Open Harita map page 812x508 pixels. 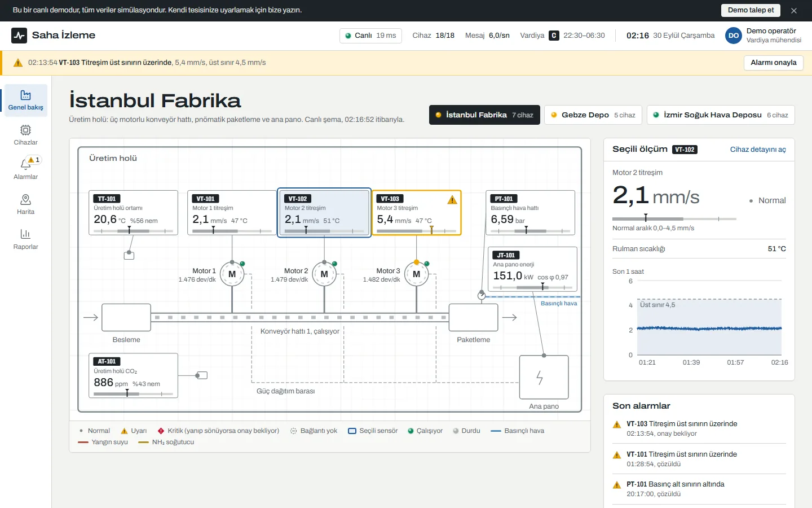pos(26,205)
